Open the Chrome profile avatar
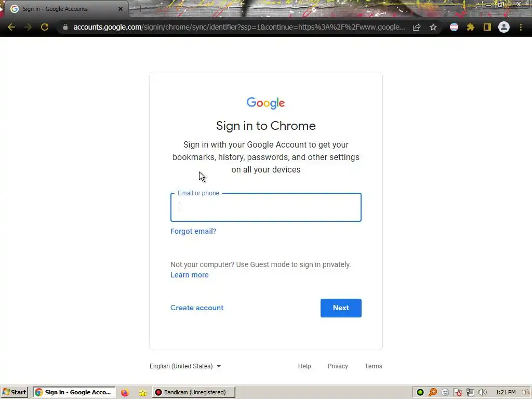 click(x=504, y=27)
